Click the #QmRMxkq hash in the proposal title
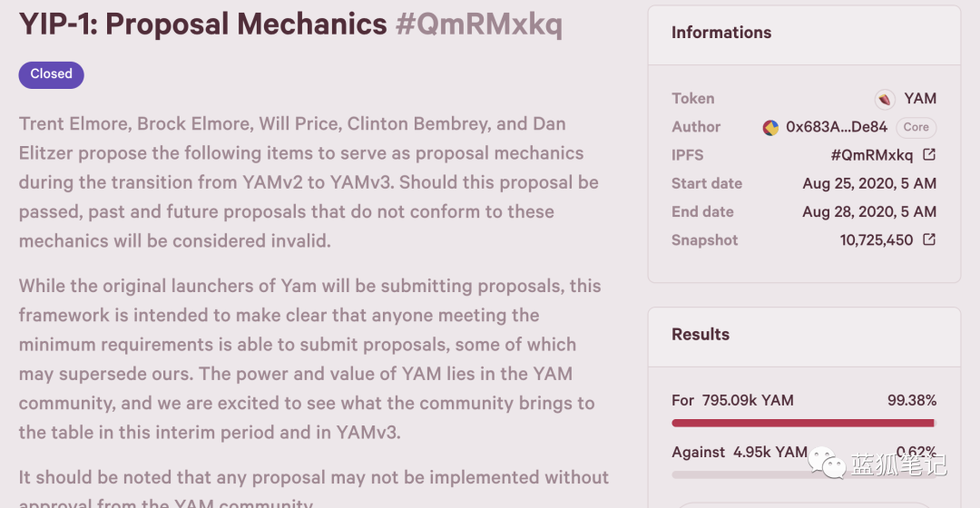Screen dimensions: 980x508 tap(479, 24)
